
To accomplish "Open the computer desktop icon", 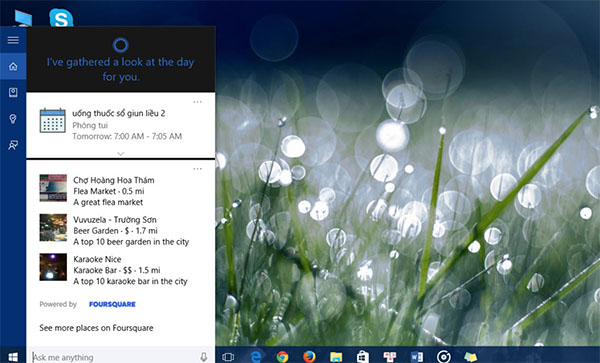I will coord(23,18).
